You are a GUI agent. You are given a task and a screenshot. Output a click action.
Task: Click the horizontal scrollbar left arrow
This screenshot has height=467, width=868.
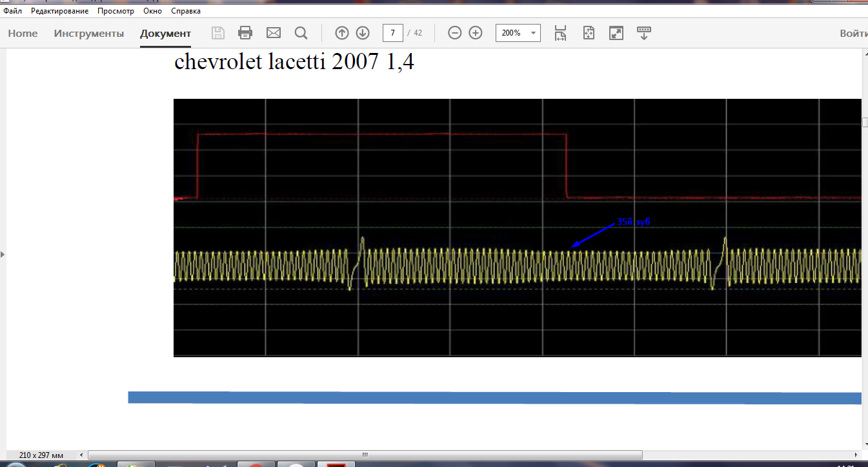[81, 455]
